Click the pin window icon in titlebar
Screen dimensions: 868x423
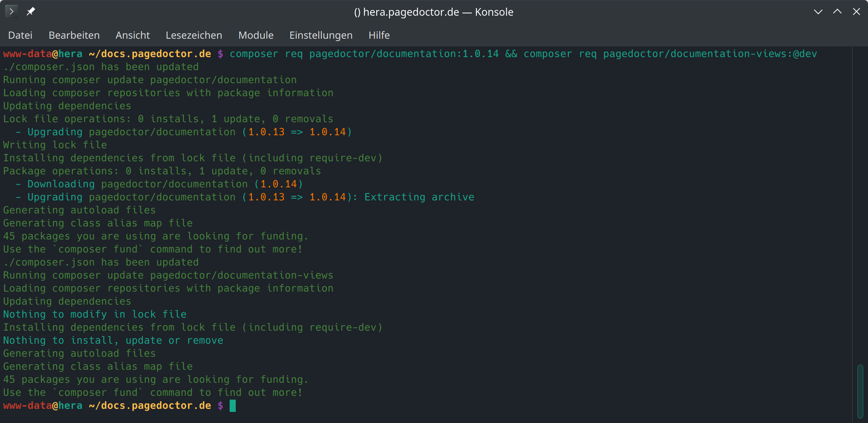click(x=31, y=11)
